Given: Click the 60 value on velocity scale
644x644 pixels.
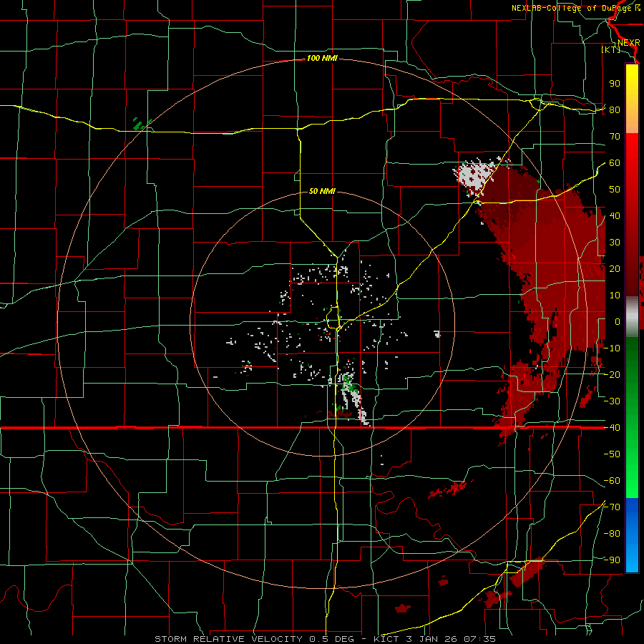Looking at the screenshot, I should [615, 163].
